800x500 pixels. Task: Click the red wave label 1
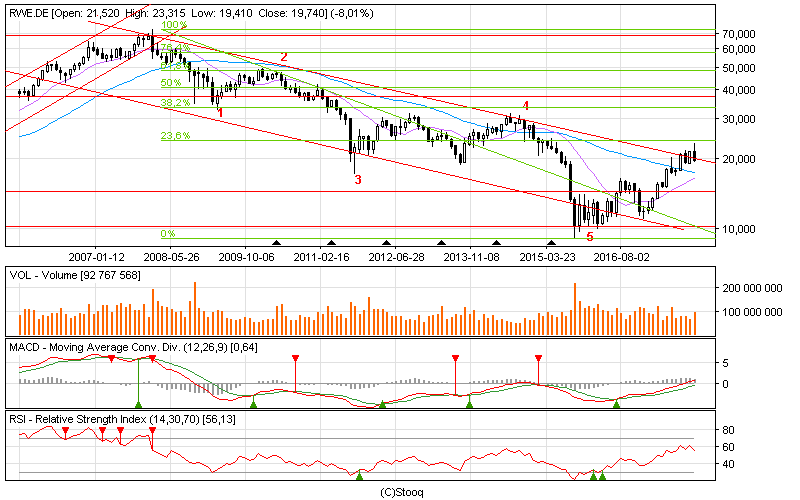click(220, 113)
